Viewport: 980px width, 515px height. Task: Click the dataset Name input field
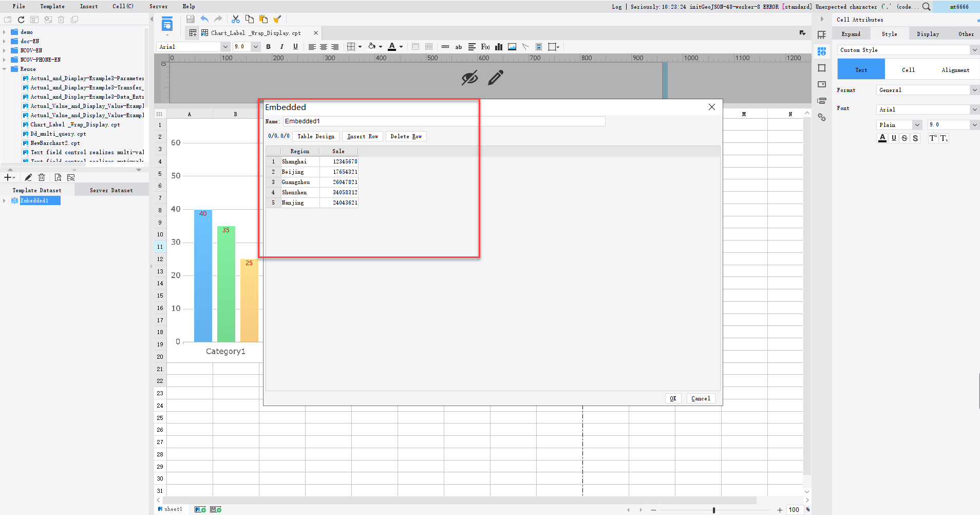pyautogui.click(x=444, y=121)
